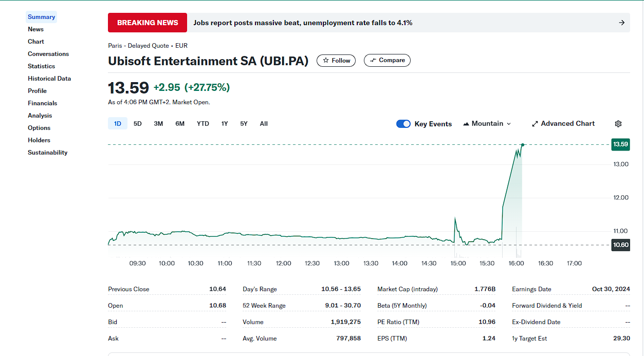Open the Historical Data section
The height and width of the screenshot is (356, 644).
pos(49,79)
